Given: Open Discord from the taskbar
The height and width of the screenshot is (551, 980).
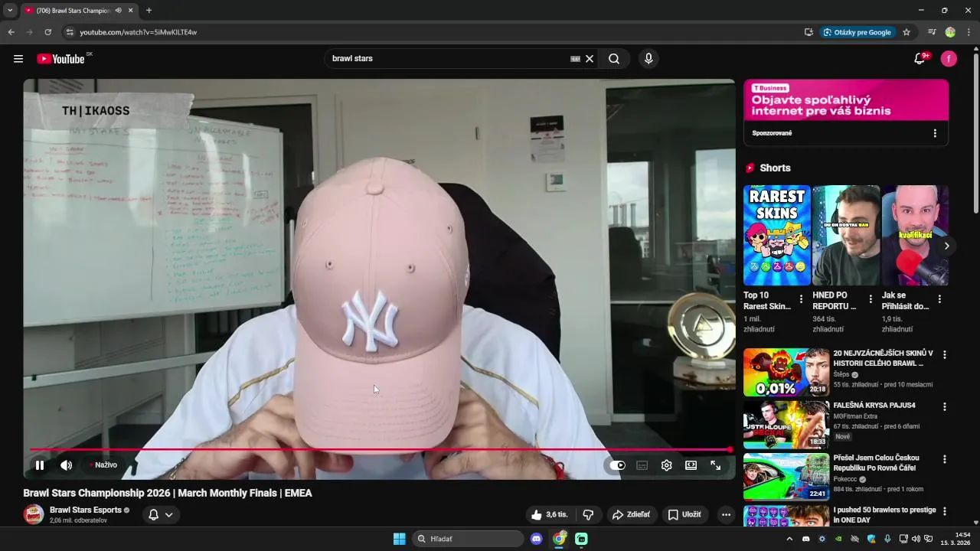Looking at the screenshot, I should (536, 539).
